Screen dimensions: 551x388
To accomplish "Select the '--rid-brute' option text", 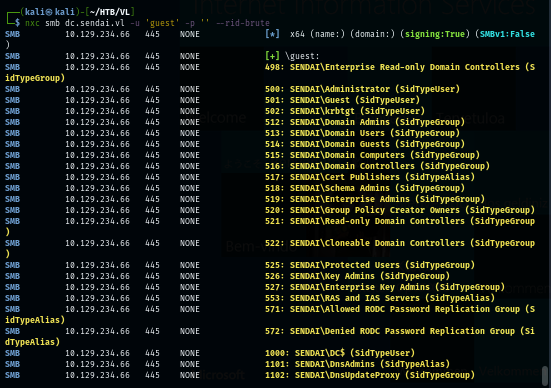I will pos(243,23).
